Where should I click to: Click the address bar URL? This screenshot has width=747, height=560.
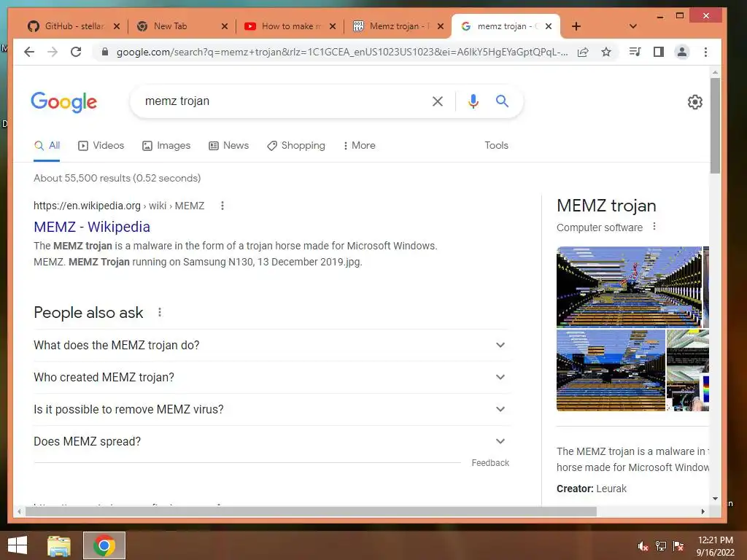342,52
